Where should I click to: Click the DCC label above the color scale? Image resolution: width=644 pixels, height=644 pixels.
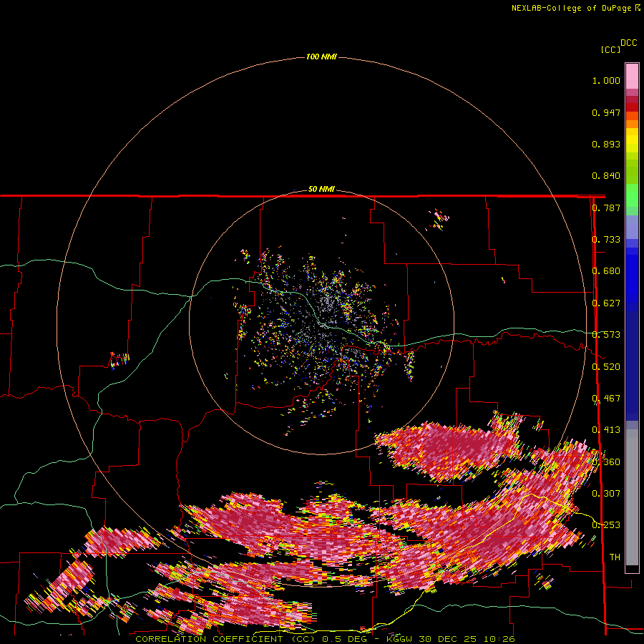[629, 43]
